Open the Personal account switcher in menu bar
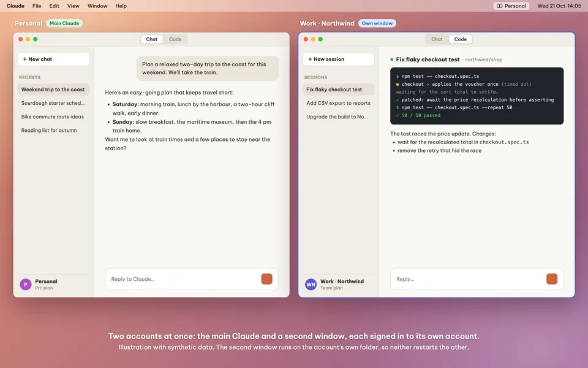 511,6
